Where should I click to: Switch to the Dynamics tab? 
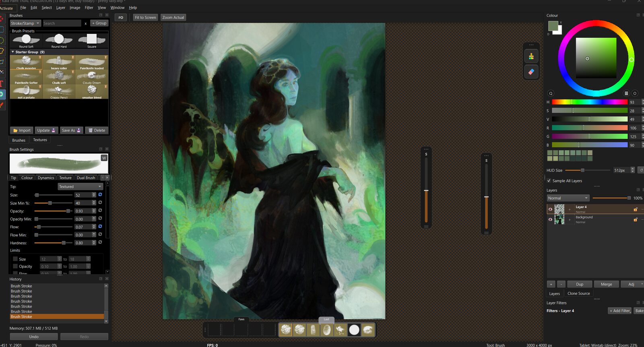pyautogui.click(x=46, y=178)
